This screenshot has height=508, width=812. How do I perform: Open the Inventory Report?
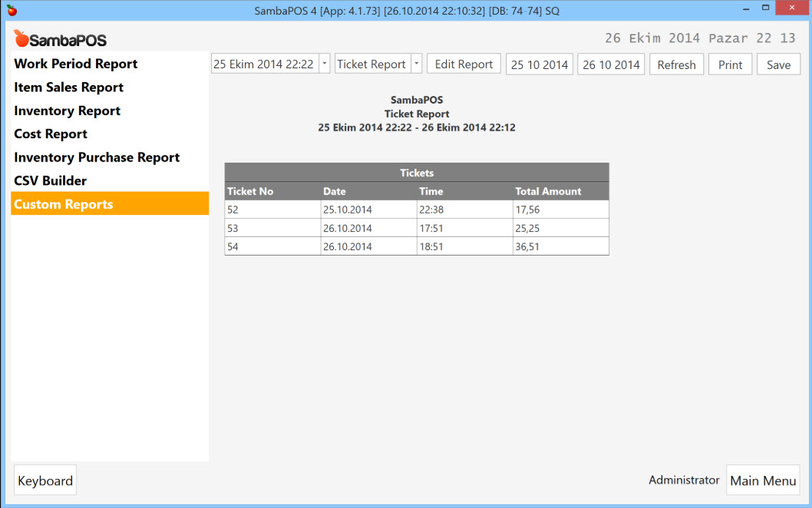pos(67,111)
